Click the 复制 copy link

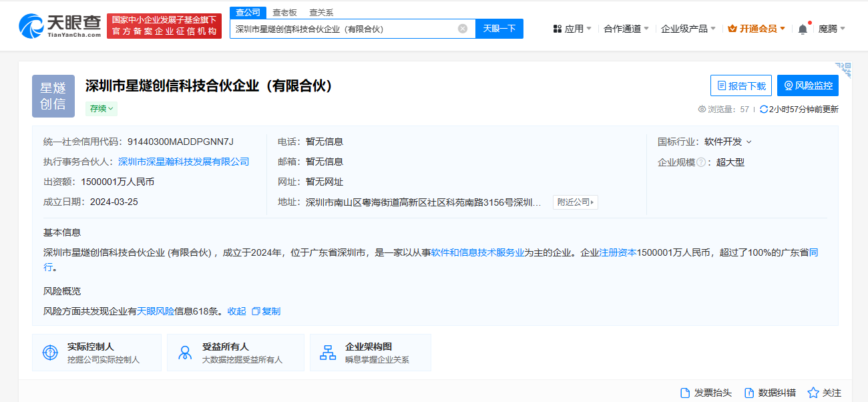point(266,311)
